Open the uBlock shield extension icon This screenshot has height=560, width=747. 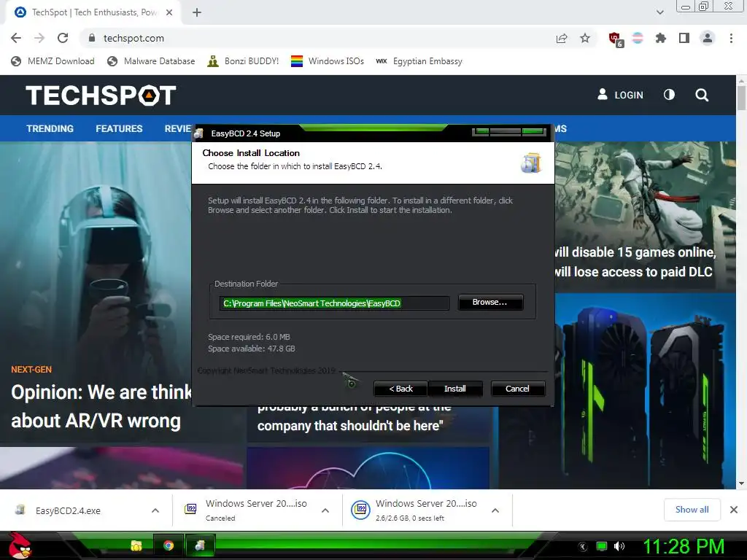[x=616, y=39]
